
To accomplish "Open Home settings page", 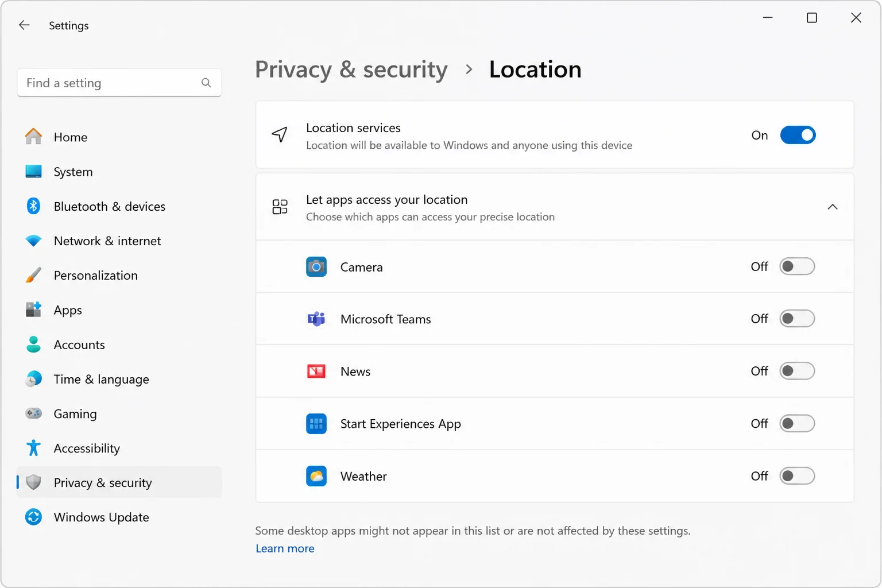I will (71, 137).
